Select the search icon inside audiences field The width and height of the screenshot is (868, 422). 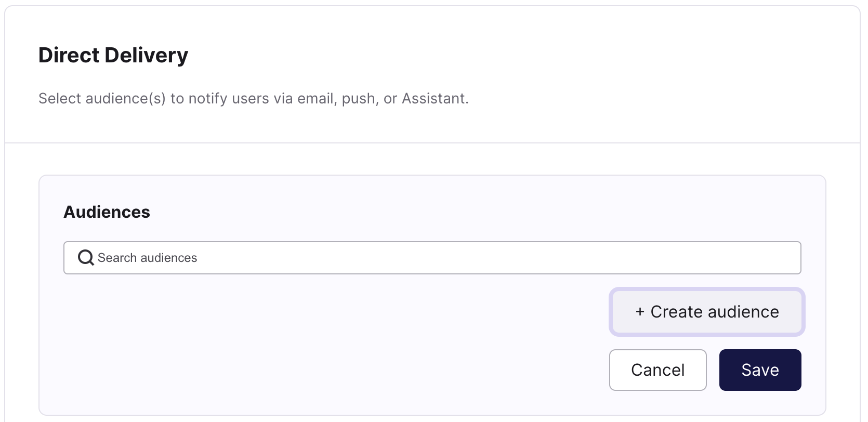[x=86, y=257]
